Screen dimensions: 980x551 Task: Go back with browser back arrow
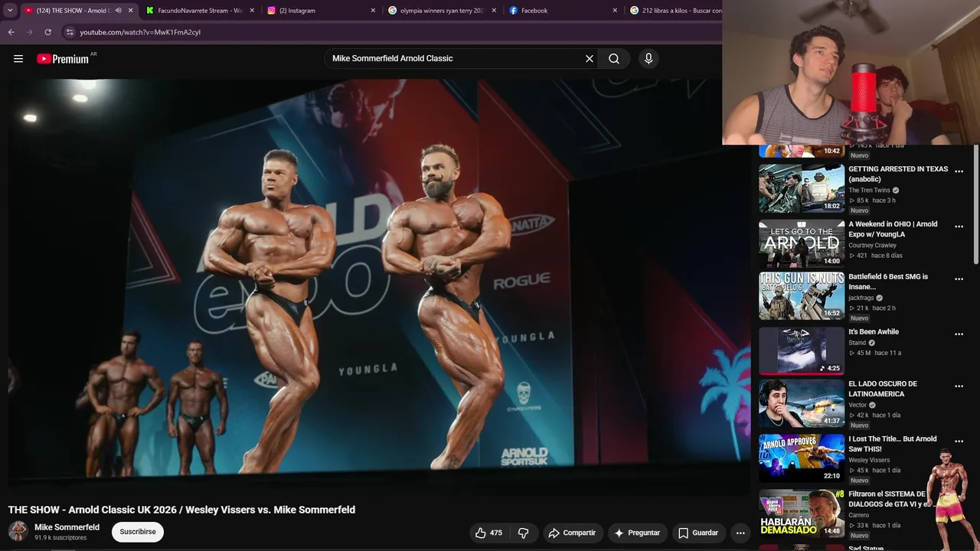point(11,32)
